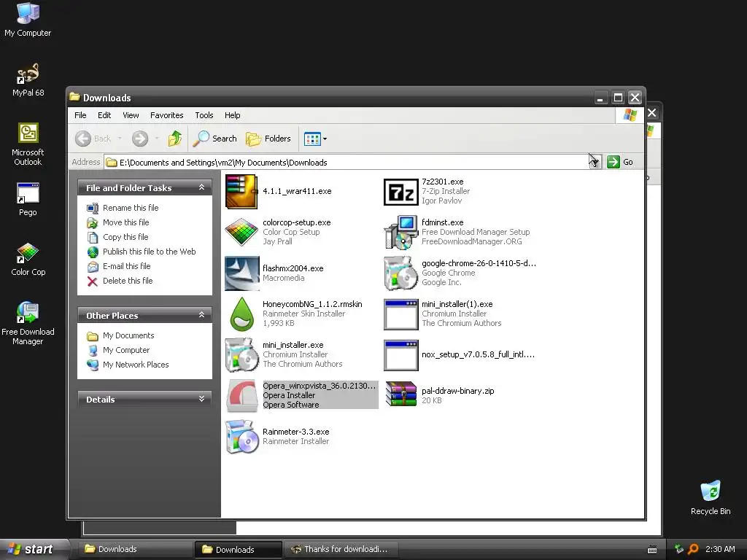Viewport: 747px width, 560px height.
Task: Click the address bar path field
Action: pos(347,163)
